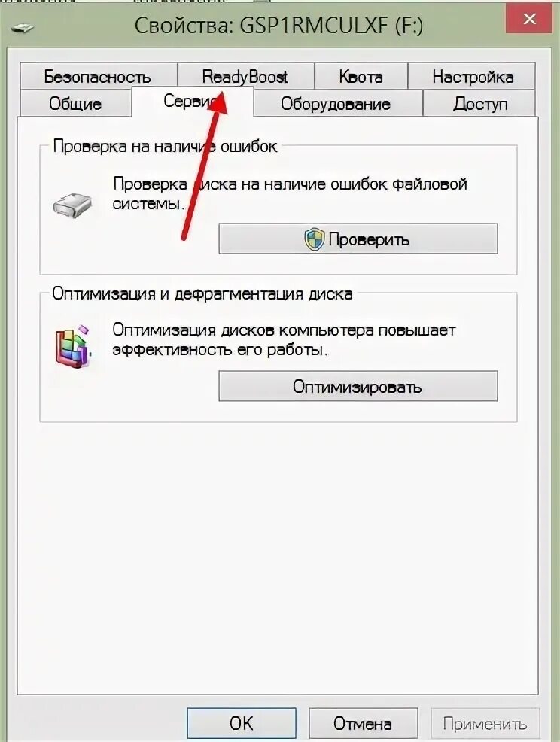Confirm with the ОК button
Screen dimensions: 560x742
pyautogui.click(x=242, y=723)
